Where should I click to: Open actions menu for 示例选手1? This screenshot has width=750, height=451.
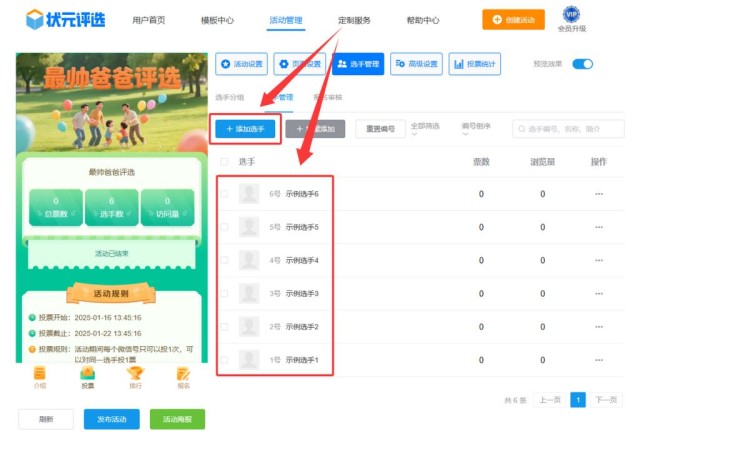point(599,360)
